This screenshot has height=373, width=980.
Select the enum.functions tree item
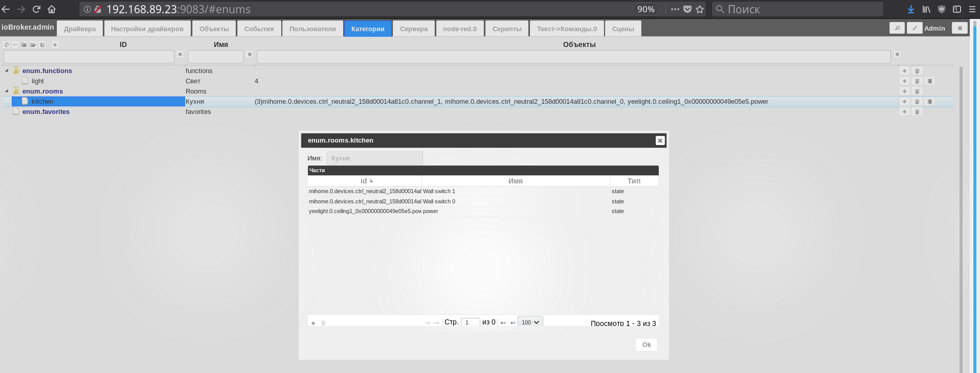(x=47, y=71)
